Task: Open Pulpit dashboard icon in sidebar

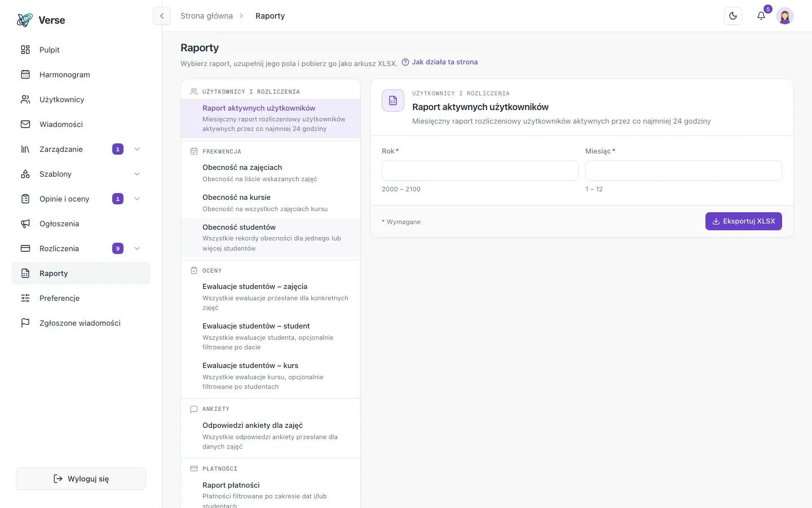Action: click(25, 50)
